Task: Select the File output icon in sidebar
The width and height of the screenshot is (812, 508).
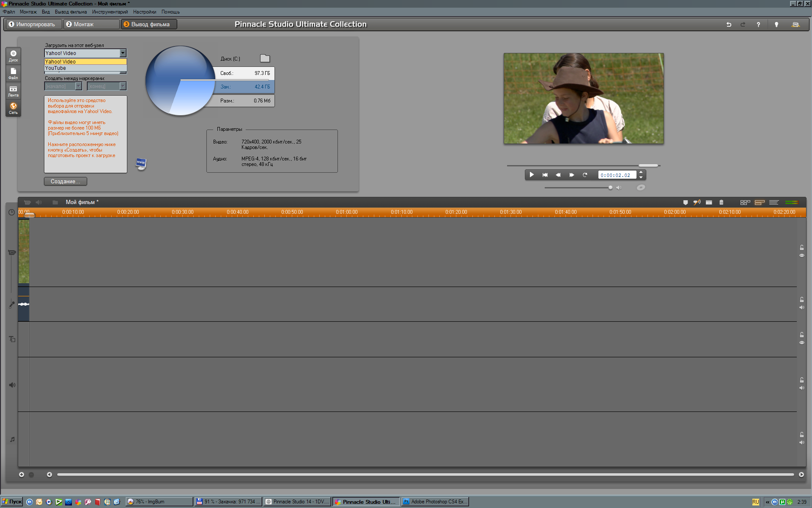Action: click(13, 73)
